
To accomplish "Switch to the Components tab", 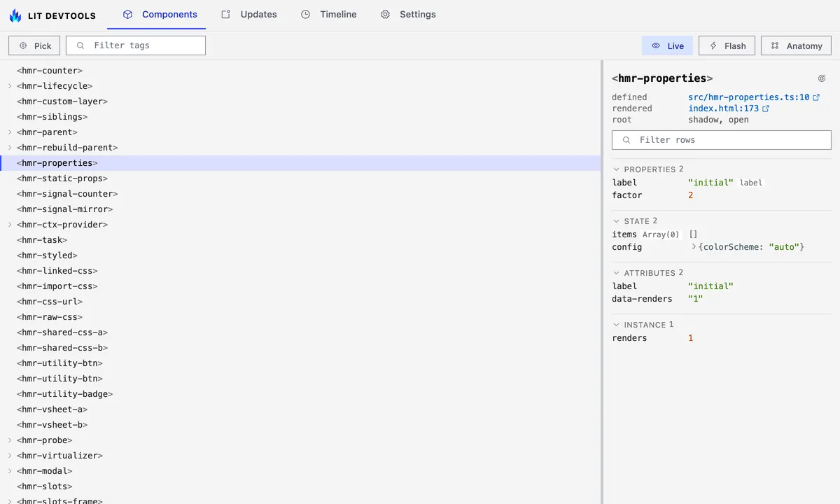I will click(x=160, y=14).
